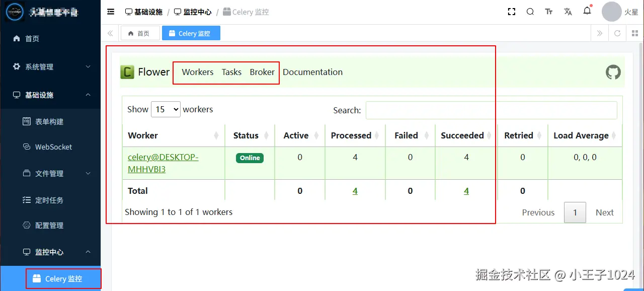Image resolution: width=644 pixels, height=291 pixels.
Task: Click the 基础设施 breadcrumb
Action: tap(144, 12)
